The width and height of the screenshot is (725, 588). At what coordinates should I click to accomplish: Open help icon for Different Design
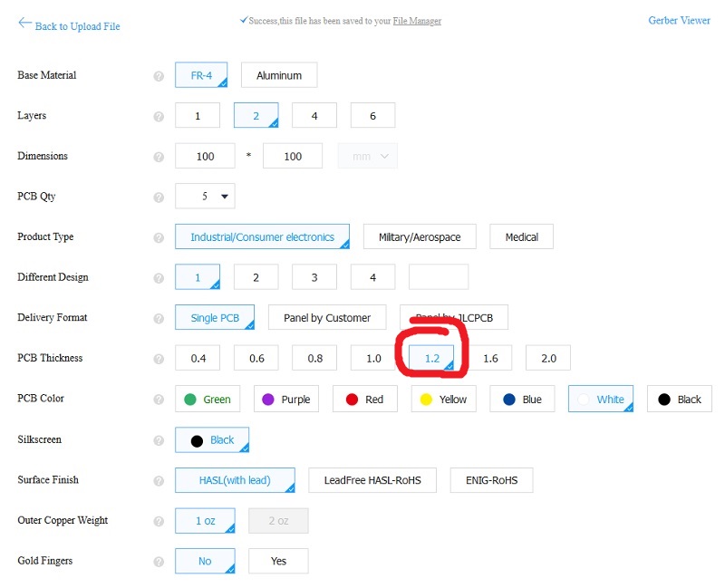coord(159,278)
